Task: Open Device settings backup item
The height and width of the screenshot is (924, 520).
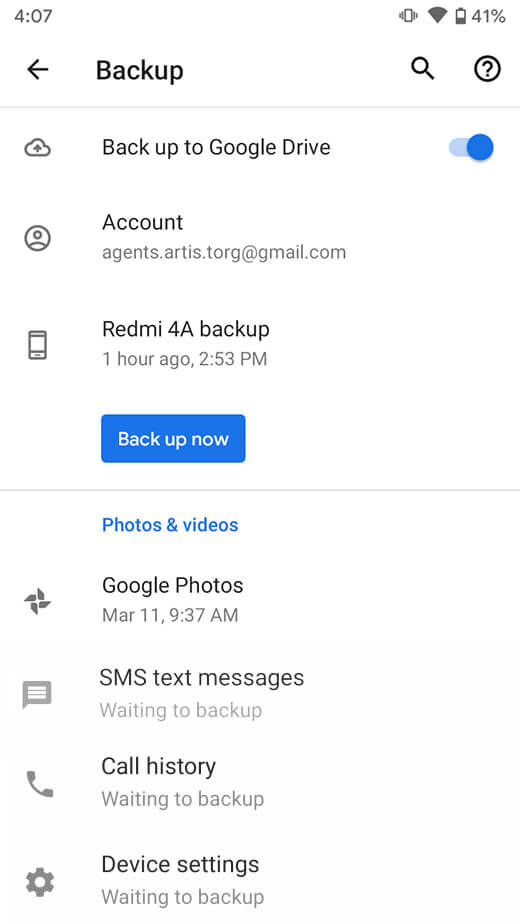Action: pyautogui.click(x=260, y=880)
